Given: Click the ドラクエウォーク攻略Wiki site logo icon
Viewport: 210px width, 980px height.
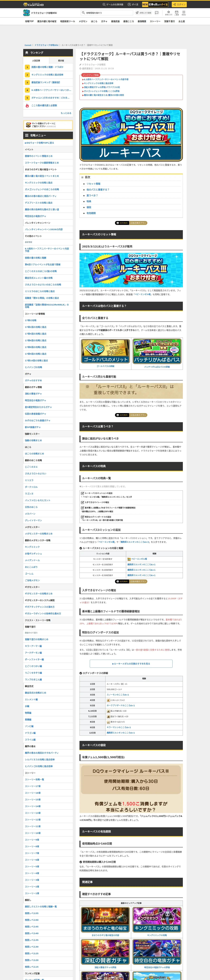Looking at the screenshot, I should click(26, 13).
